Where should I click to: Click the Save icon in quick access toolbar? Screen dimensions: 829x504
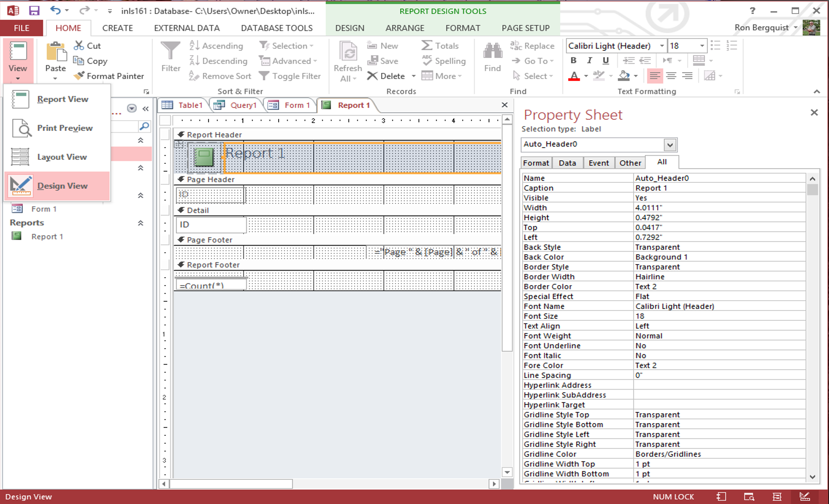pyautogui.click(x=34, y=10)
